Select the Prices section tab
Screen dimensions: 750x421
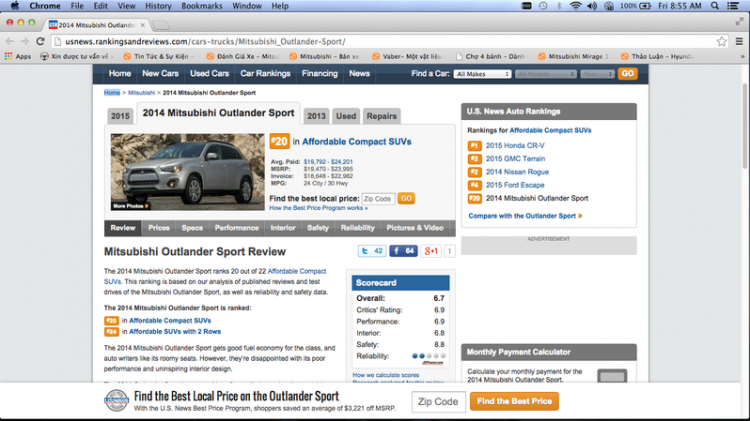click(x=159, y=228)
